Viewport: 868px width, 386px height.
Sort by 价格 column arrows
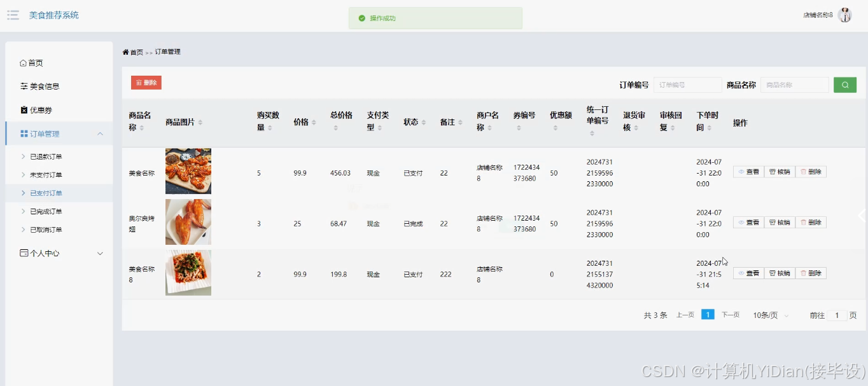tap(314, 122)
